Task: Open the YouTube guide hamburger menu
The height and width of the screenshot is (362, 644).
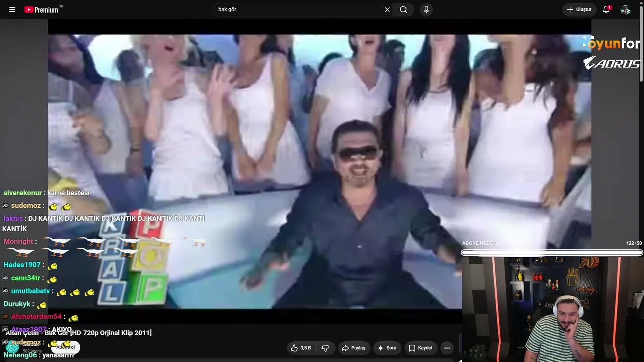Action: tap(12, 10)
